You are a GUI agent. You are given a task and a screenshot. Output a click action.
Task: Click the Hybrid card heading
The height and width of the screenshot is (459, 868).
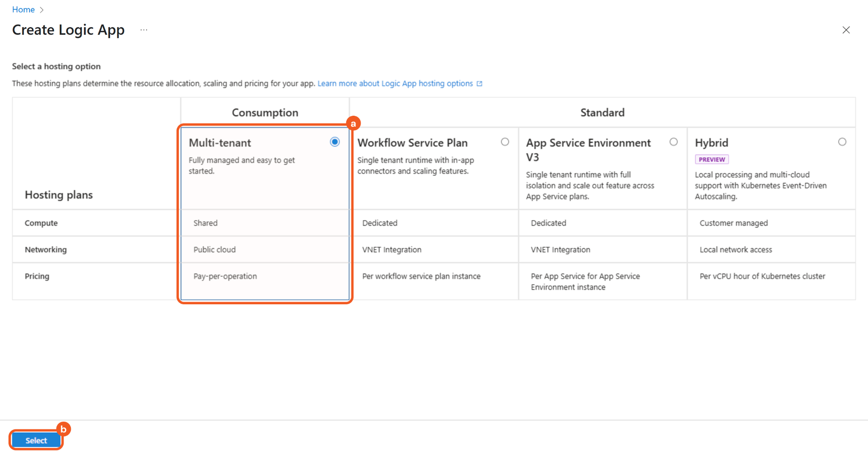(712, 143)
